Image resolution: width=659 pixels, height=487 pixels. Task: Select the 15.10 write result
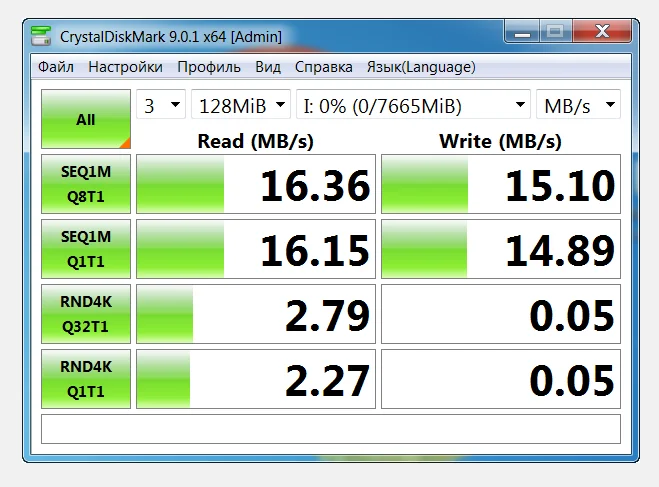(501, 184)
